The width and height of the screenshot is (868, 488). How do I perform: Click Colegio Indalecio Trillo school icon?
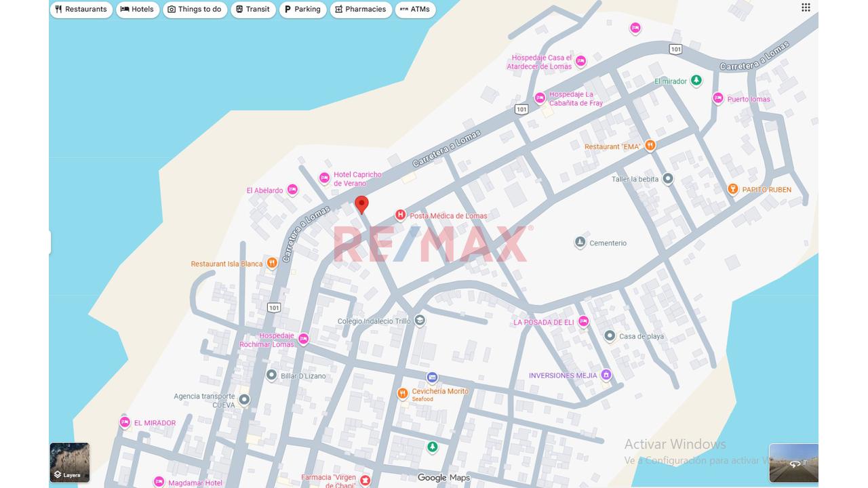(420, 321)
